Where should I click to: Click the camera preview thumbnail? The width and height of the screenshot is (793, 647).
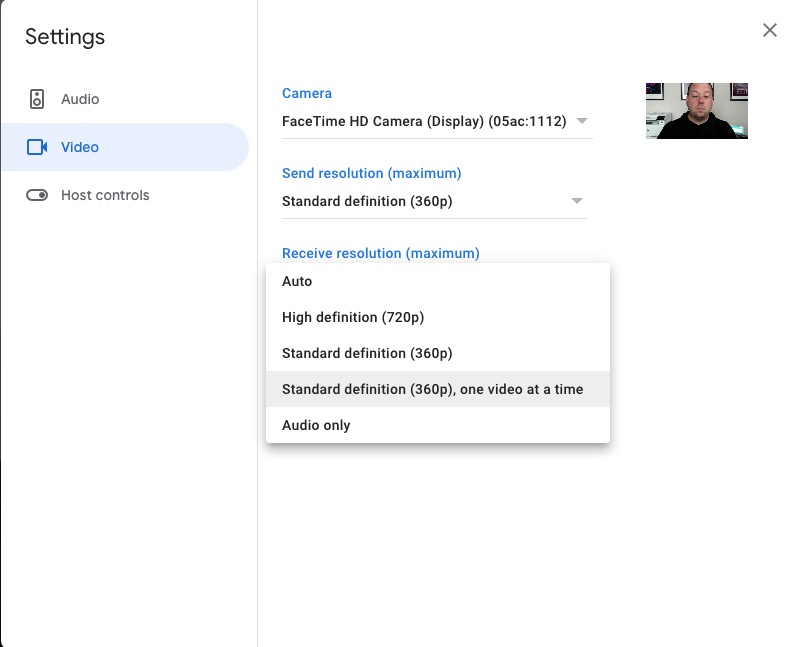[x=696, y=111]
